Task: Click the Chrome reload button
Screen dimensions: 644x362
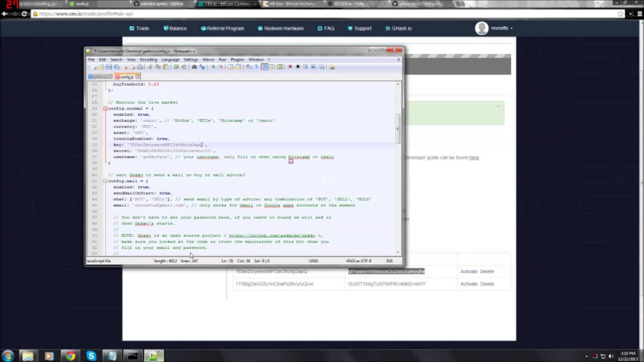Action: [x=24, y=14]
